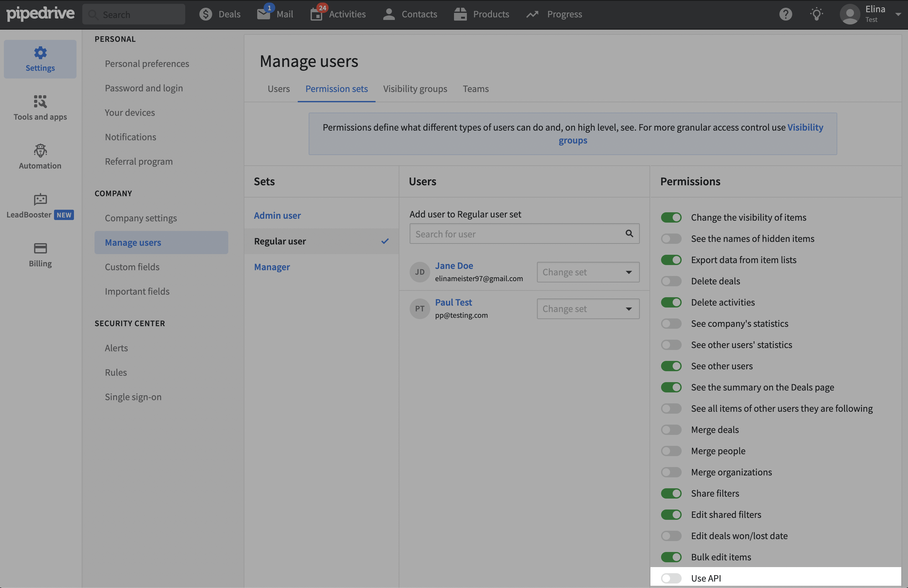Open the Change set dropdown for Jane Doe
The width and height of the screenshot is (908, 588).
pyautogui.click(x=587, y=272)
